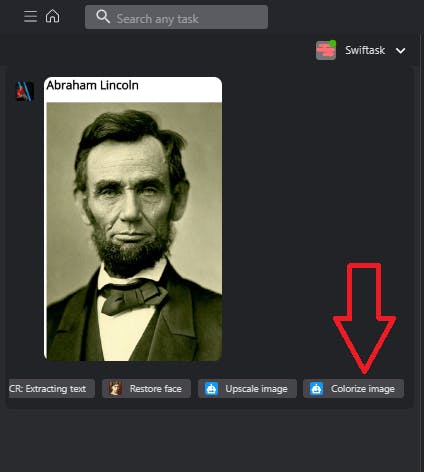
Task: Run the OCR: Extracting text action
Action: (52, 389)
